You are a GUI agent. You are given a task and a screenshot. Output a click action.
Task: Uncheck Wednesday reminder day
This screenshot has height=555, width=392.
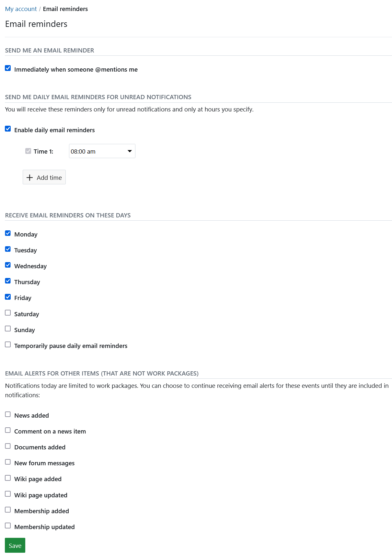click(x=8, y=265)
